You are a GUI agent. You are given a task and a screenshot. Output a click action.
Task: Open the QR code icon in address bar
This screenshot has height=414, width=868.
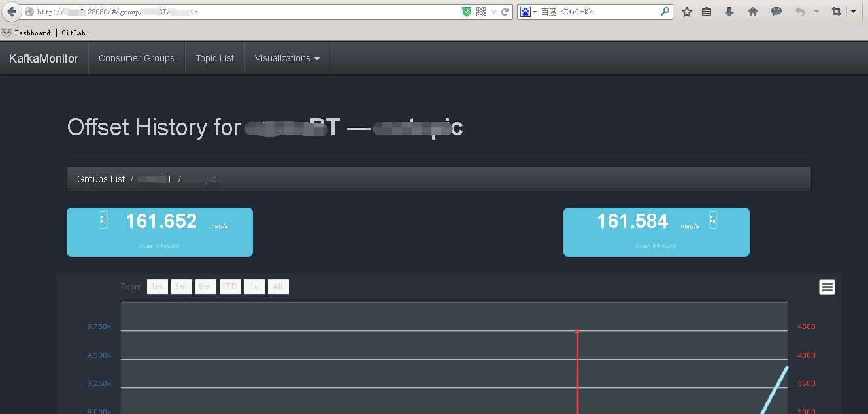[481, 12]
